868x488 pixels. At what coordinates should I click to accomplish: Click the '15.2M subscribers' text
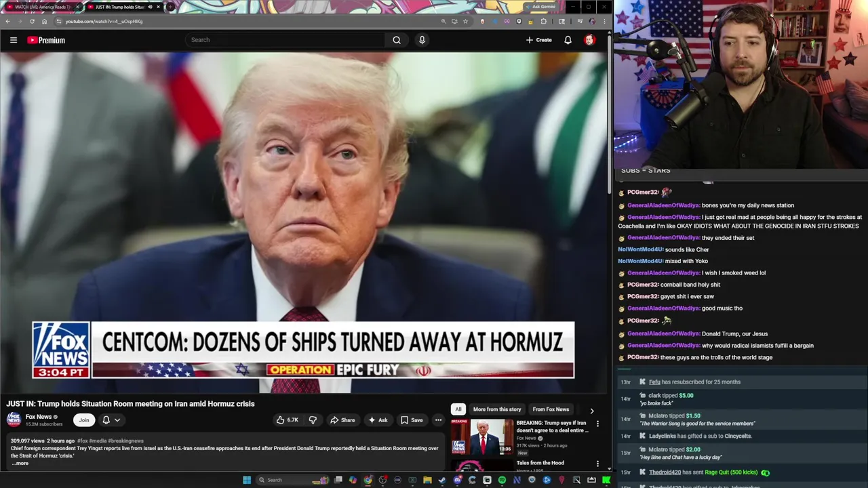[44, 424]
